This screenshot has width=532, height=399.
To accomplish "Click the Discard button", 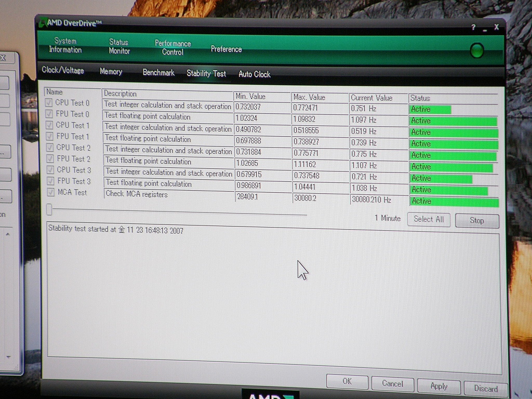I will (486, 389).
